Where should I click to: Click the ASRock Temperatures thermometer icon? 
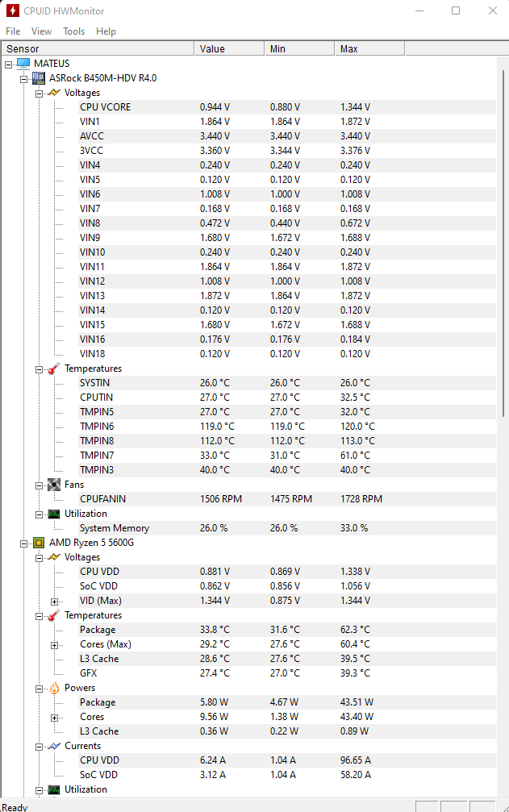point(54,369)
